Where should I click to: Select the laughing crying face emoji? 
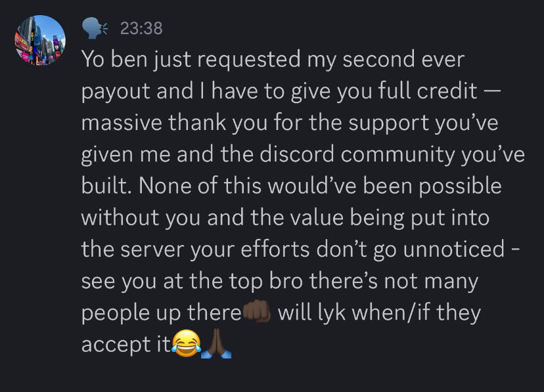[187, 343]
